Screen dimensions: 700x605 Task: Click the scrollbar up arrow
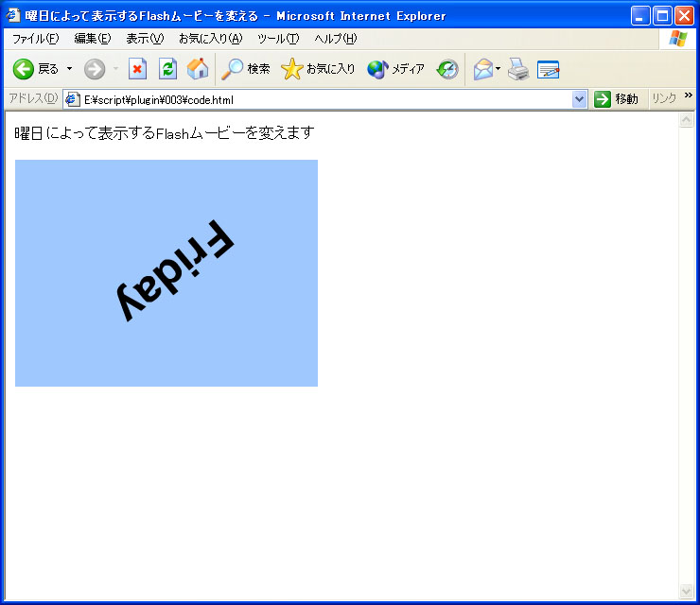[x=686, y=119]
